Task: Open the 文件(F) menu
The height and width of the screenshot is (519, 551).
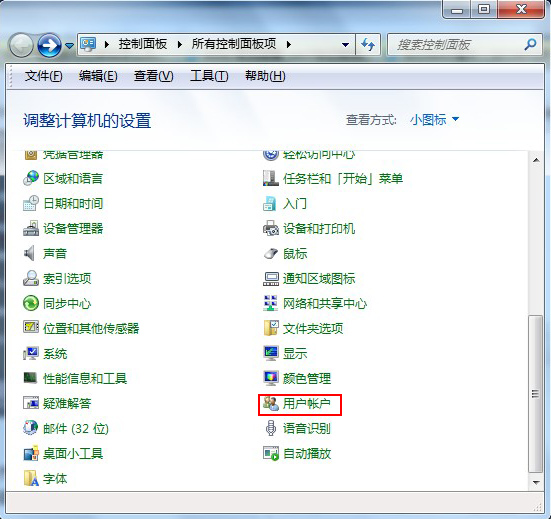Action: click(44, 76)
